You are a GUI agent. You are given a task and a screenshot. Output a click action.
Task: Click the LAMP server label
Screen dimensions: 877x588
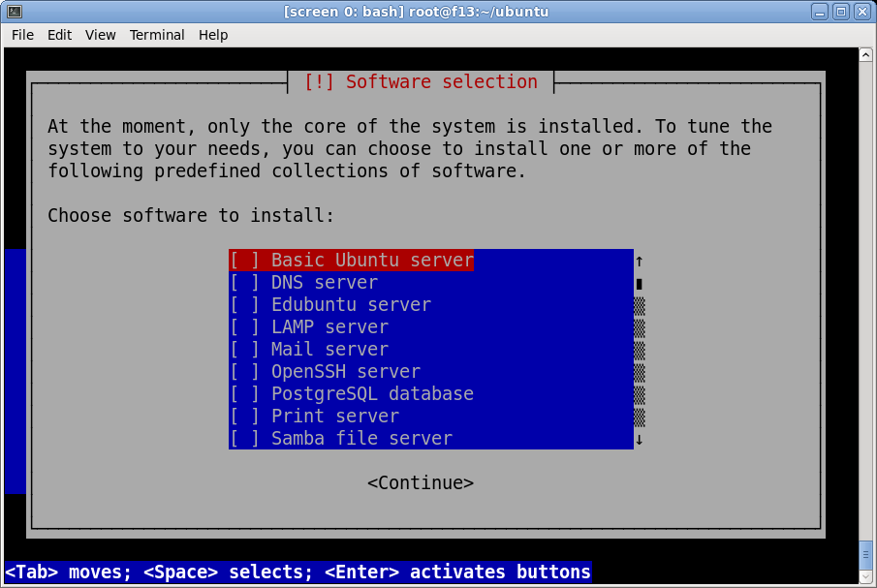(330, 327)
